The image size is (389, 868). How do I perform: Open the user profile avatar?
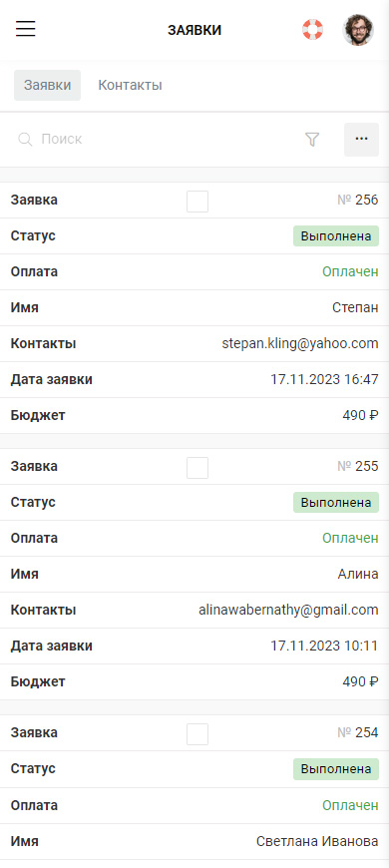pyautogui.click(x=358, y=30)
